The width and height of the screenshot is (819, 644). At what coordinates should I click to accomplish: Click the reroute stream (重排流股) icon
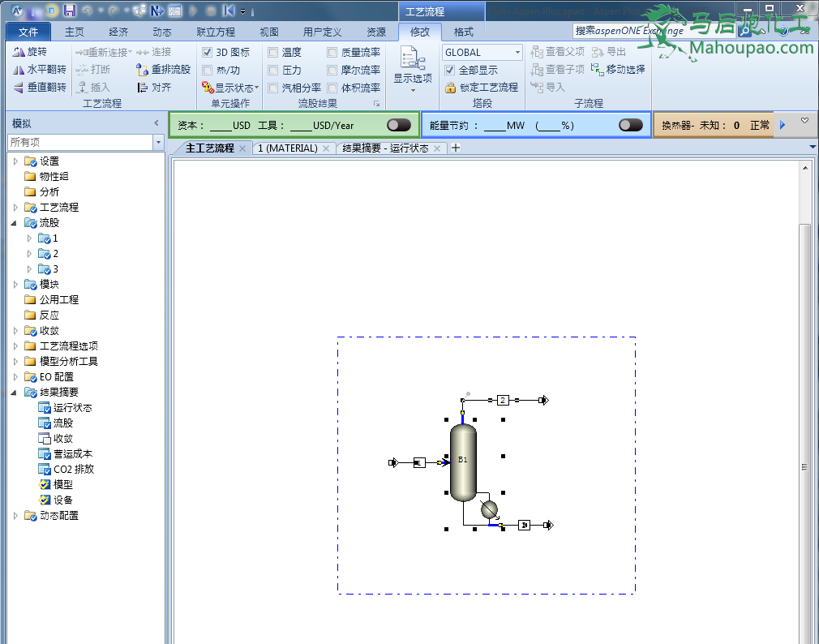143,70
